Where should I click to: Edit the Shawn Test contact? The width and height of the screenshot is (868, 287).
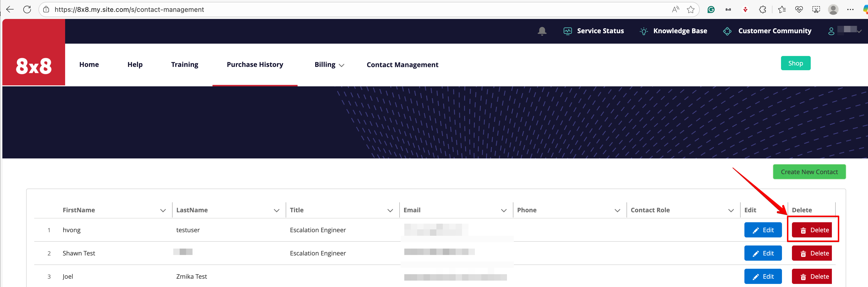point(763,253)
